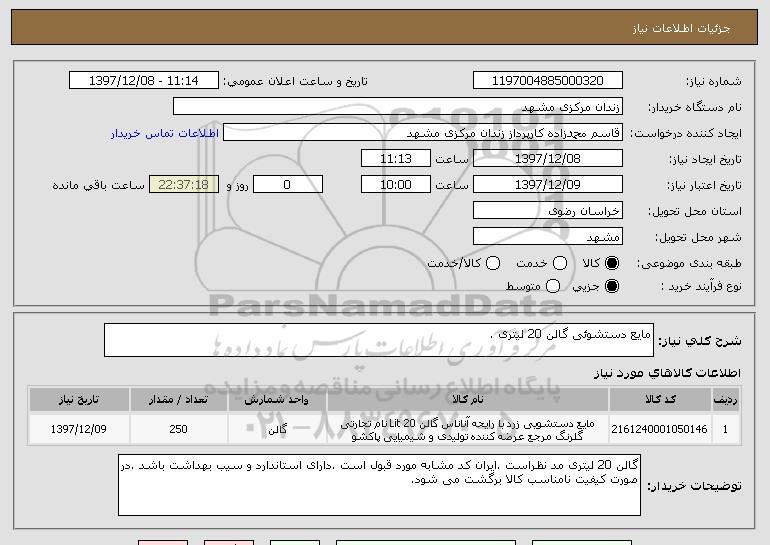
Task: Click the creation time field 11:13
Action: (396, 159)
